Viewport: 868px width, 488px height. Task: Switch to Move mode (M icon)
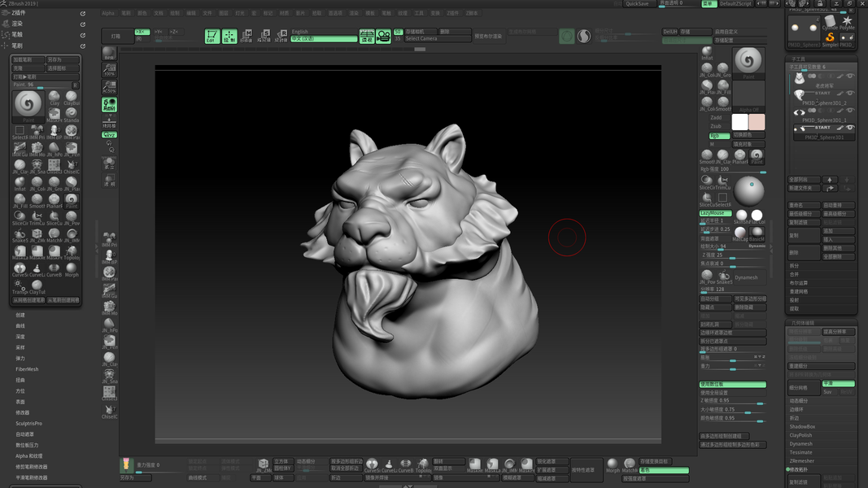point(246,37)
